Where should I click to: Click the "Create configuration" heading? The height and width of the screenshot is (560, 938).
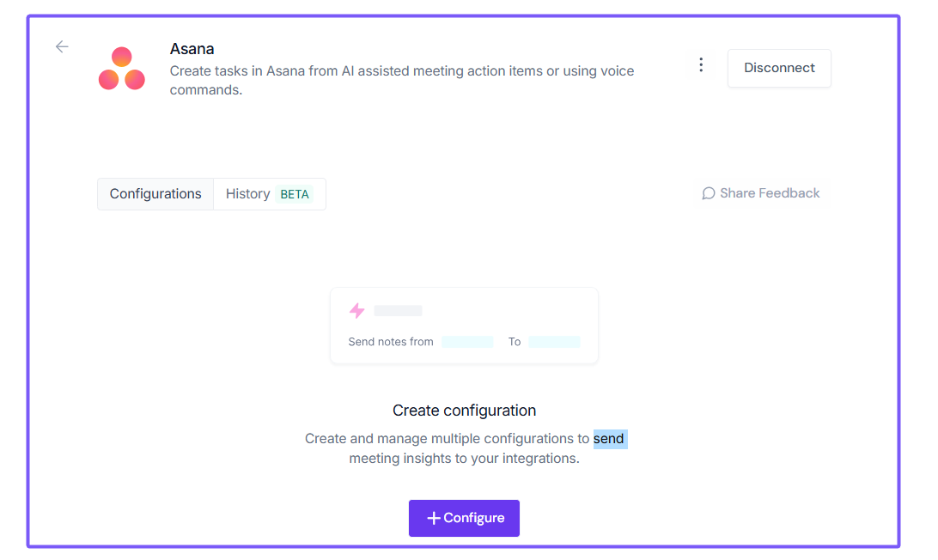point(464,411)
